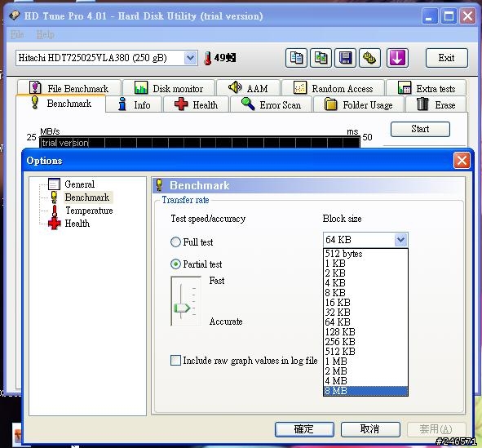
Task: Open the File menu
Action: 17,35
